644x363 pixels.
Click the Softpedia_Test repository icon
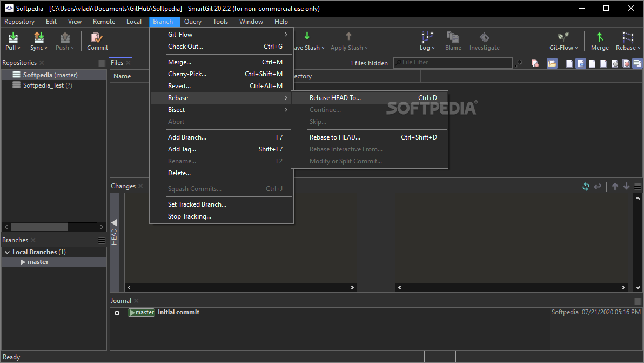pos(16,85)
